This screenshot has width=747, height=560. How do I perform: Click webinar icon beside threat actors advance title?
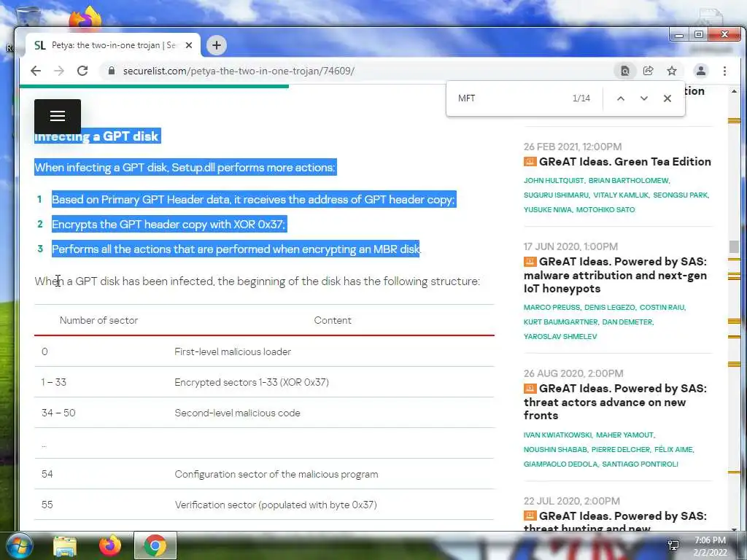tap(530, 388)
